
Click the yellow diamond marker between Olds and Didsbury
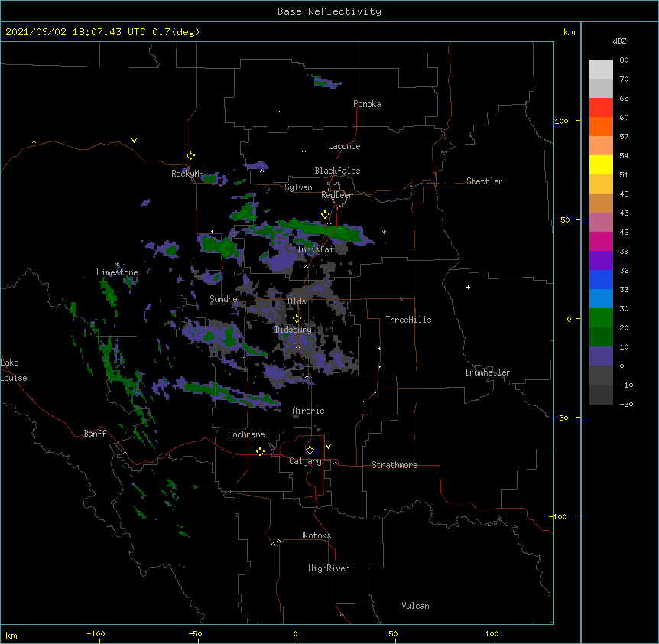pos(297,318)
